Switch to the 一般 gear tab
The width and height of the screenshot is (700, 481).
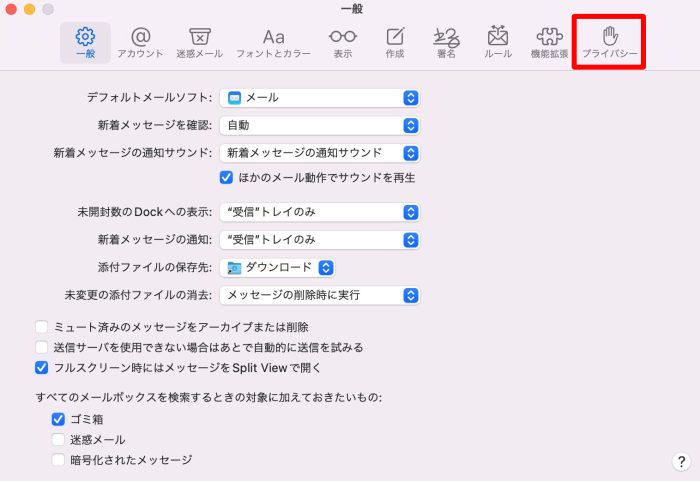[86, 40]
